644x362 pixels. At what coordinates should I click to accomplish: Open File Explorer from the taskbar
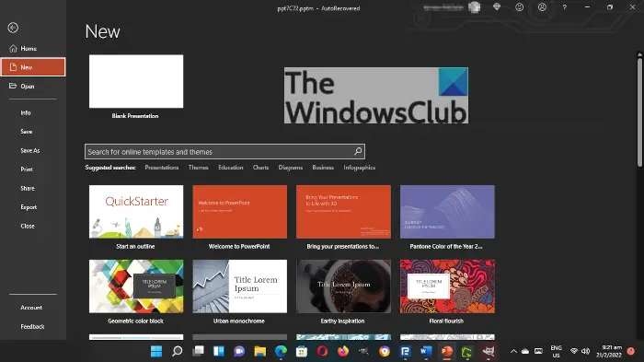(260, 351)
